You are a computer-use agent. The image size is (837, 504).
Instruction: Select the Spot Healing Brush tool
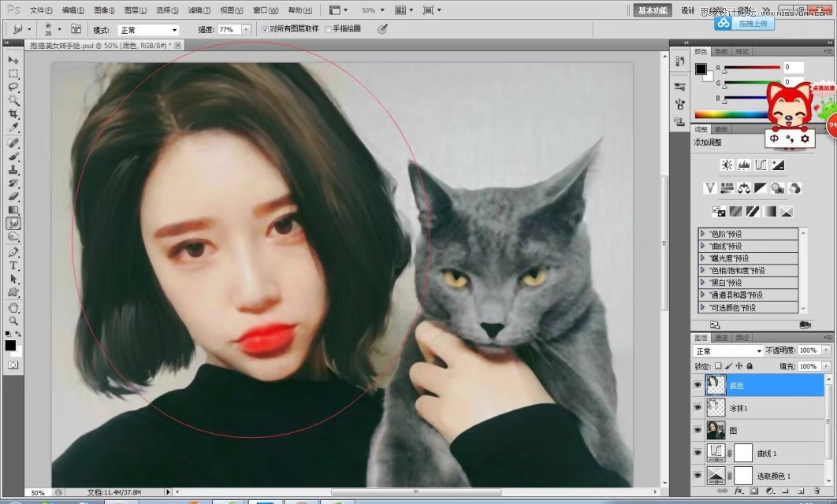(x=13, y=143)
